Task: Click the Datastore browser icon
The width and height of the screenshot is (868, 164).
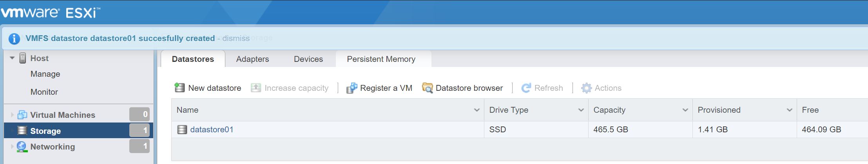Action: click(x=427, y=88)
